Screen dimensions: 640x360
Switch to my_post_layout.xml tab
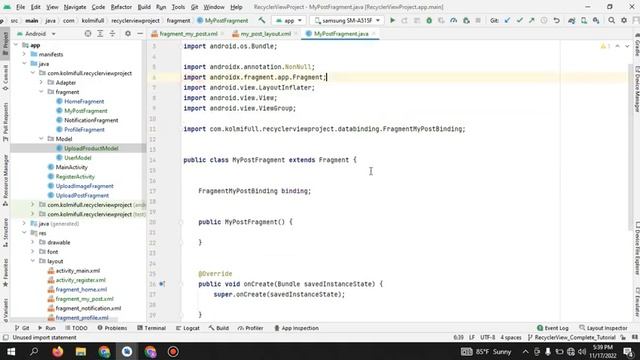pos(265,34)
